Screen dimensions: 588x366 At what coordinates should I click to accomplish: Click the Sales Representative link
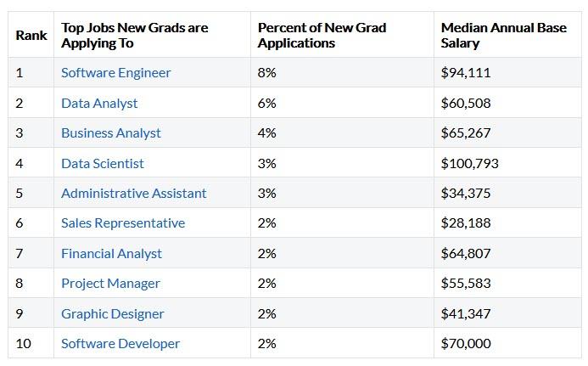(122, 223)
